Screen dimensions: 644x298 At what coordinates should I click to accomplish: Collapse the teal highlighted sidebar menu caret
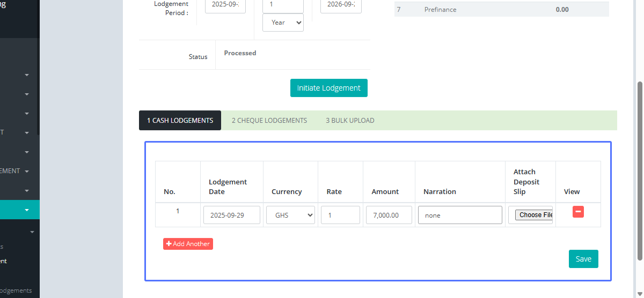(x=27, y=210)
